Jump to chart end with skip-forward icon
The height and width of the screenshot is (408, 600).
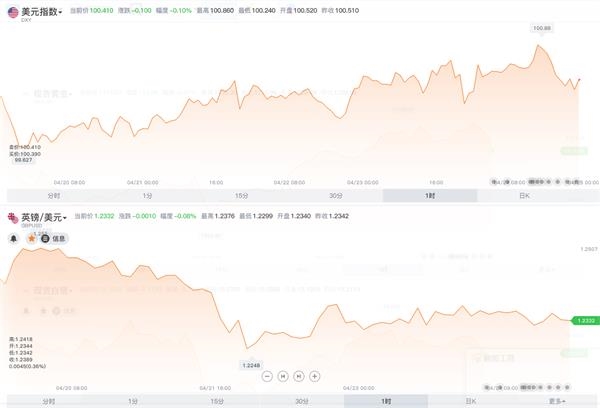click(x=298, y=376)
